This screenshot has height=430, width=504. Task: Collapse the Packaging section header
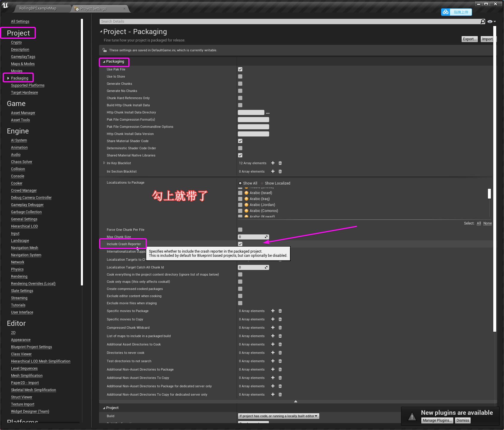click(x=104, y=61)
